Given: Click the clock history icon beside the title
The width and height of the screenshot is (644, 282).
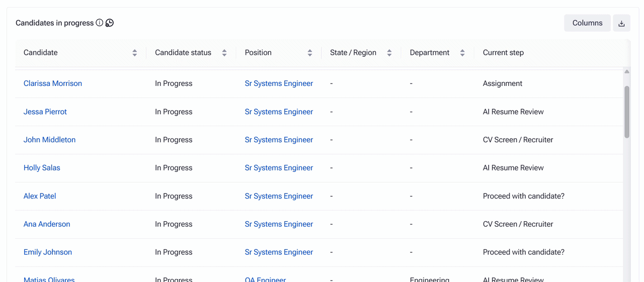Looking at the screenshot, I should pyautogui.click(x=109, y=23).
